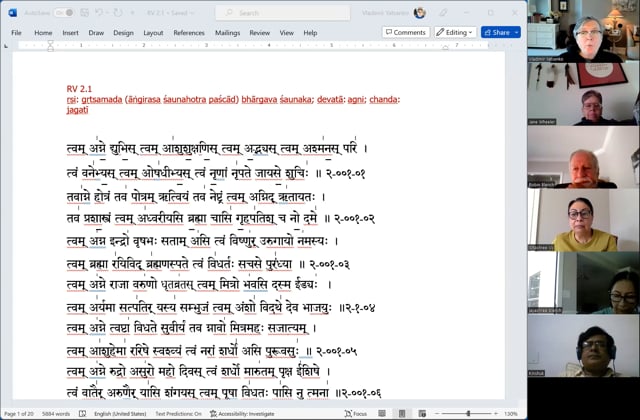Screen dimensions: 640x420
Task: Click the zoom out minus button
Action: [437, 413]
